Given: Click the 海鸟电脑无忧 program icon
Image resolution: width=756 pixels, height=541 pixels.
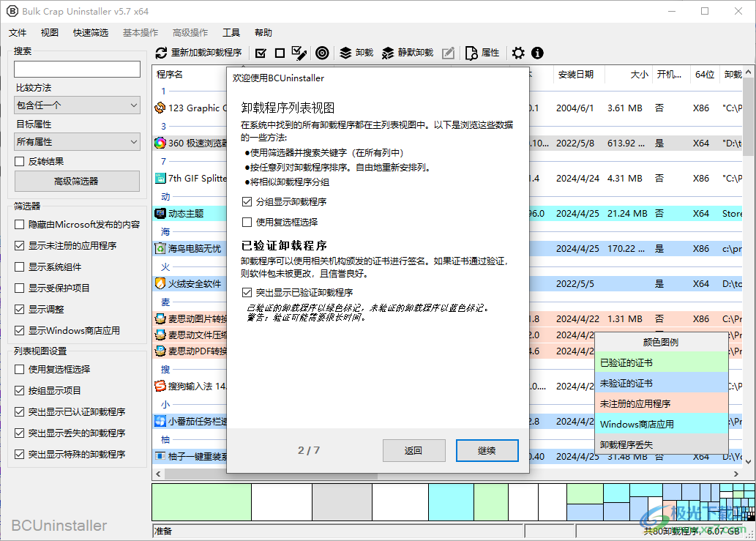Looking at the screenshot, I should [x=160, y=248].
